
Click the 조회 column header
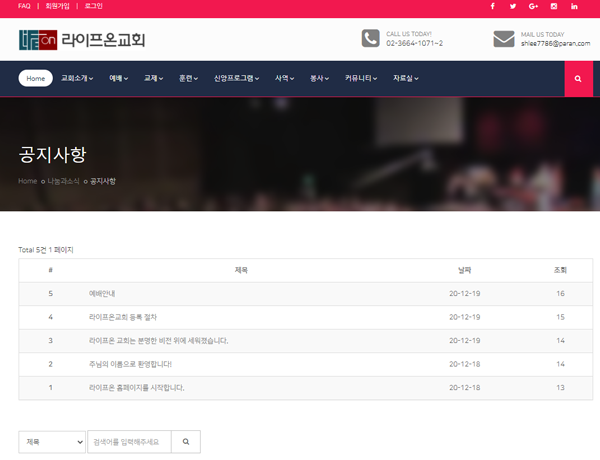(x=560, y=270)
